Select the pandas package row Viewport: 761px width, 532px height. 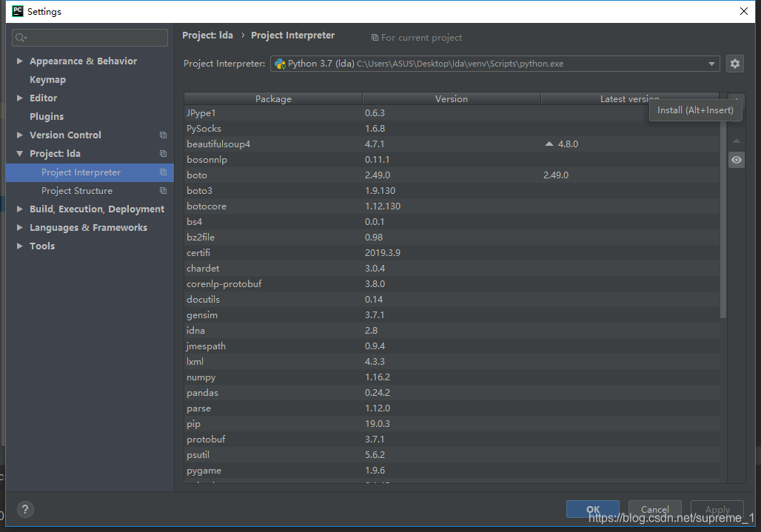click(x=452, y=393)
